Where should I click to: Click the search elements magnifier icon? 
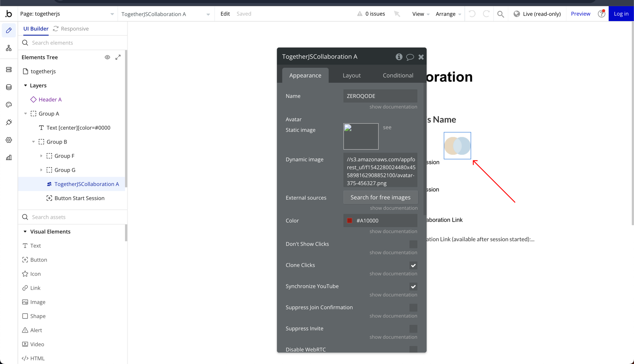pyautogui.click(x=25, y=43)
